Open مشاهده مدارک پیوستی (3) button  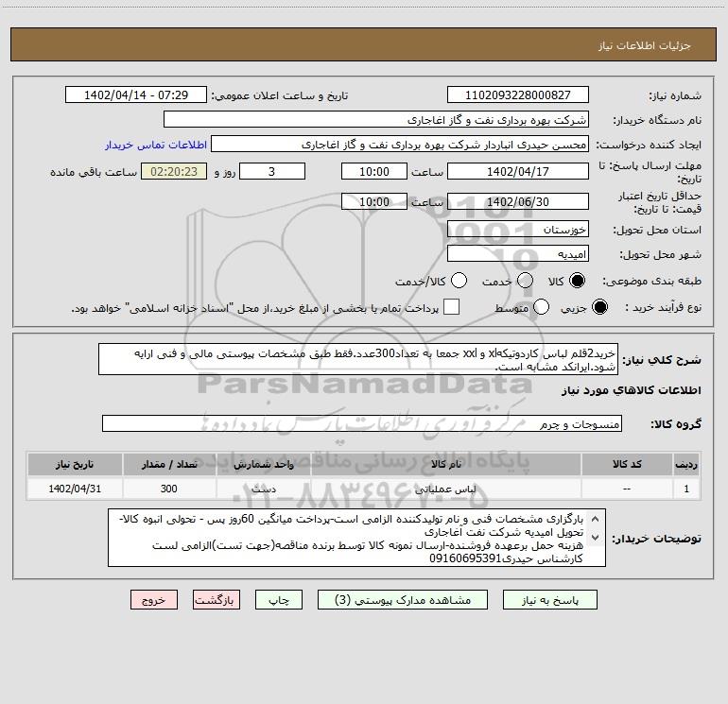403,600
